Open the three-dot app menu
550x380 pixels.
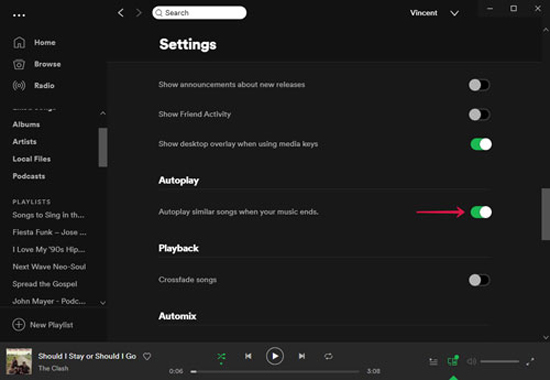point(19,15)
